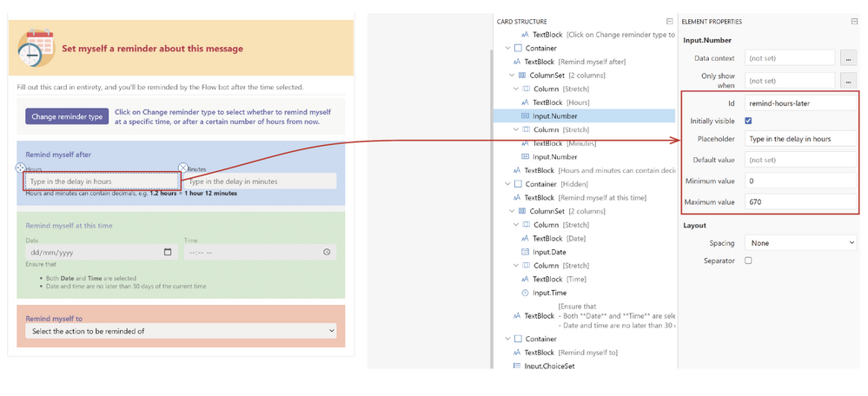Image resolution: width=868 pixels, height=396 pixels.
Task: Click the Default value property field
Action: [x=800, y=160]
